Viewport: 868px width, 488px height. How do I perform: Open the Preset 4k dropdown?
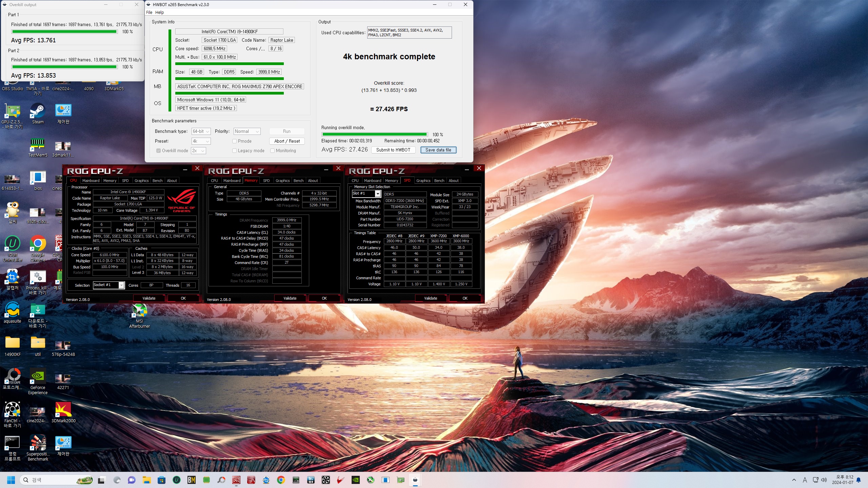click(x=201, y=141)
